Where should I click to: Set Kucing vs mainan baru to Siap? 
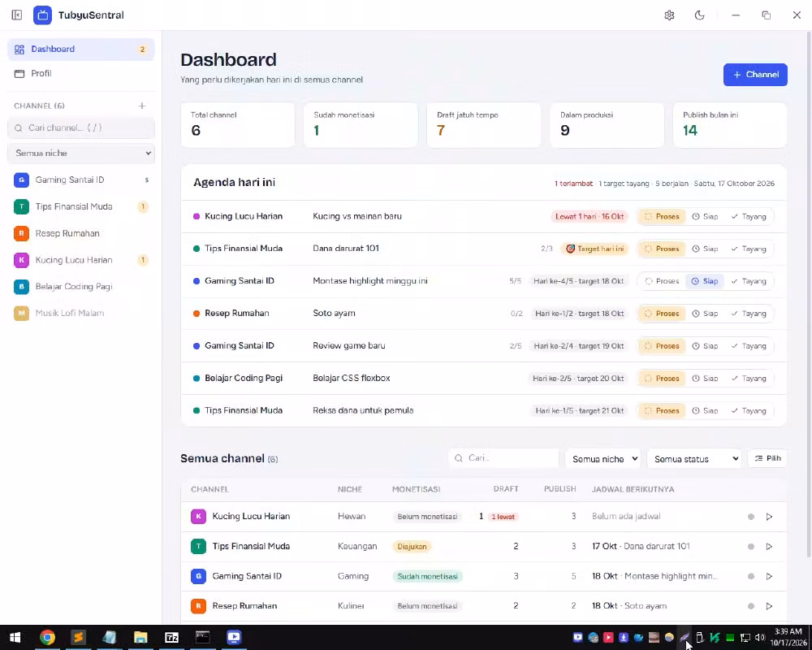pos(705,217)
